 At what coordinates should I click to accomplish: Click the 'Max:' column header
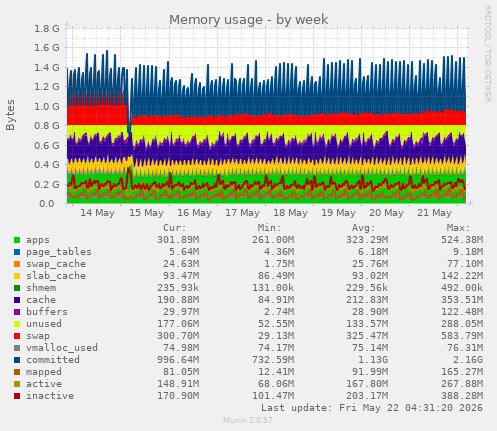[x=459, y=228]
